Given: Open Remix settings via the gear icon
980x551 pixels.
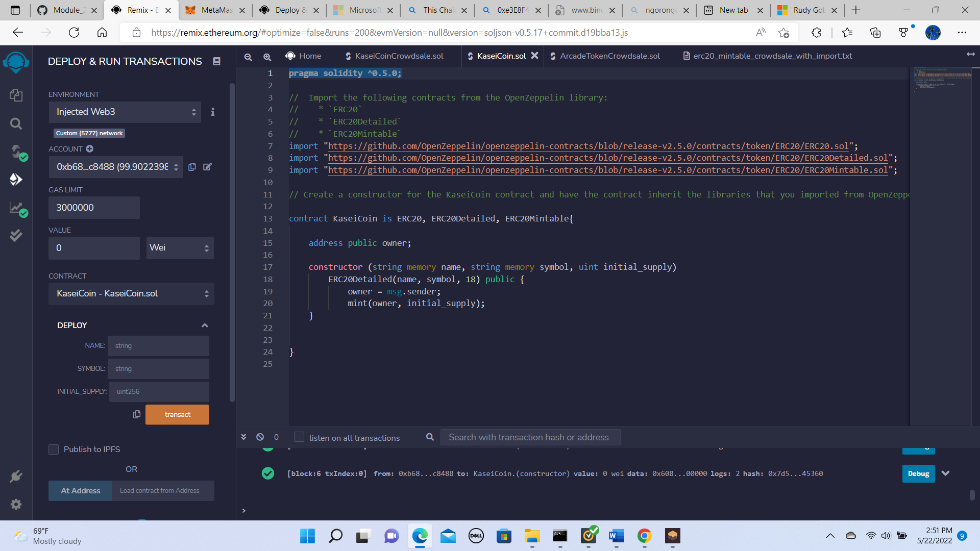Looking at the screenshot, I should tap(16, 505).
